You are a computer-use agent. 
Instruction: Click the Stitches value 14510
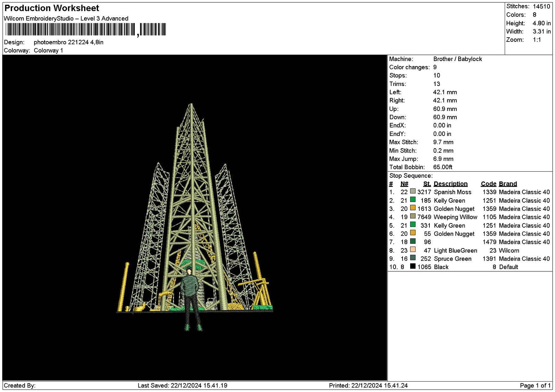pos(542,7)
